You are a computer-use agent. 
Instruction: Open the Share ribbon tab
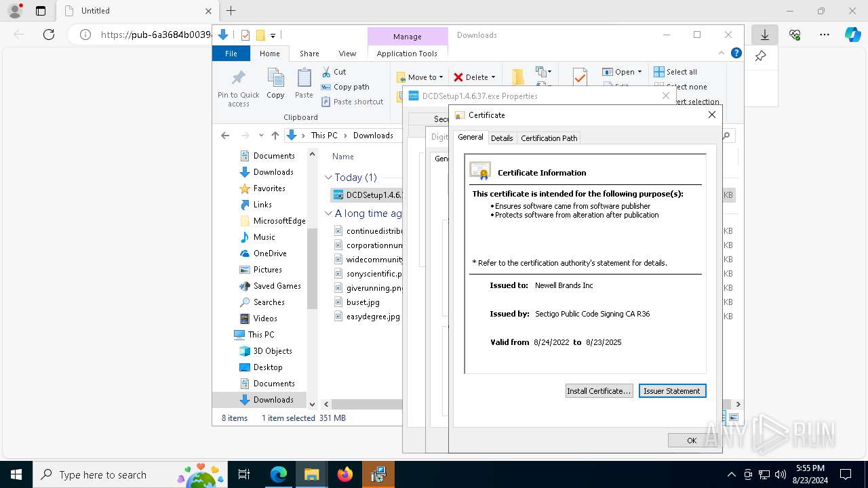[309, 54]
